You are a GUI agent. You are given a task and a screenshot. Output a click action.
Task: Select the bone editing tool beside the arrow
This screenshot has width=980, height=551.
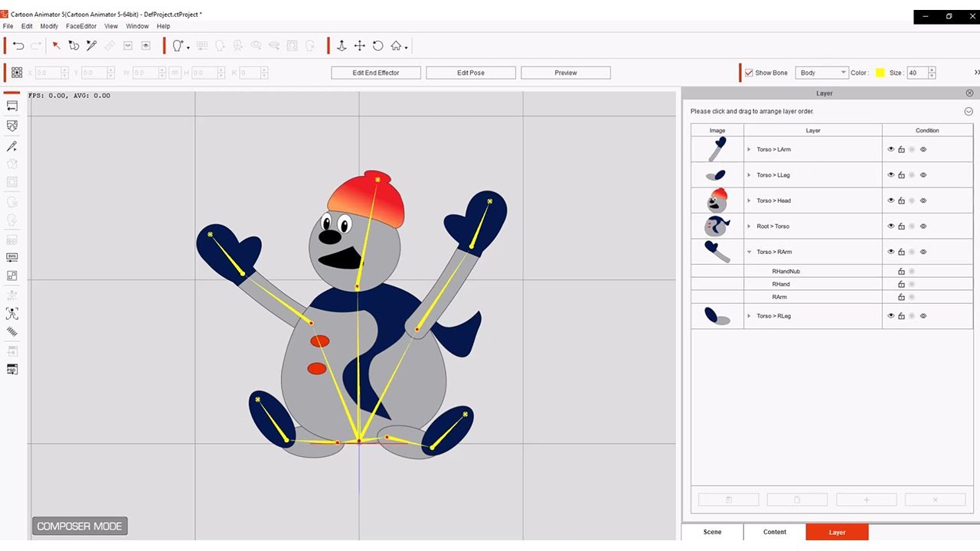73,46
